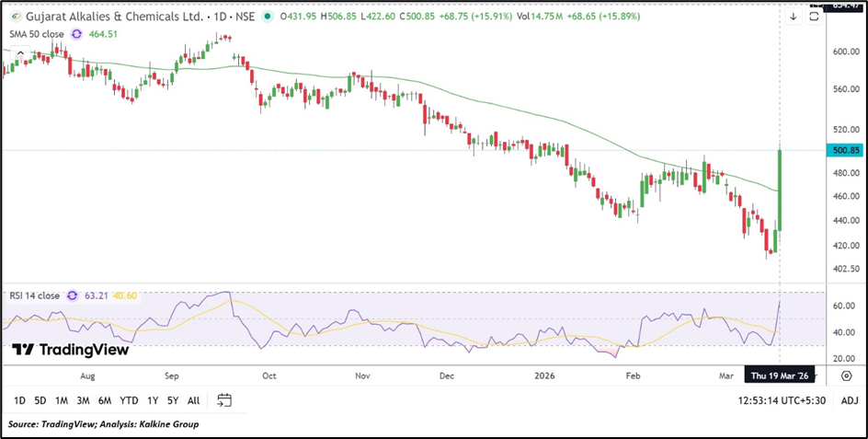This screenshot has height=439, width=868.
Task: Switch to YTD time range
Action: click(129, 400)
